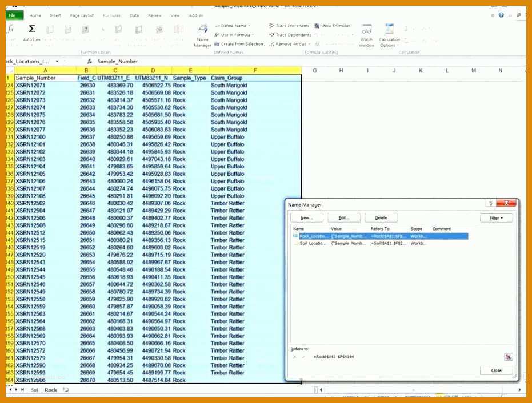Click the Name Box field
Screen dimensions: 532x403
[x=29, y=61]
